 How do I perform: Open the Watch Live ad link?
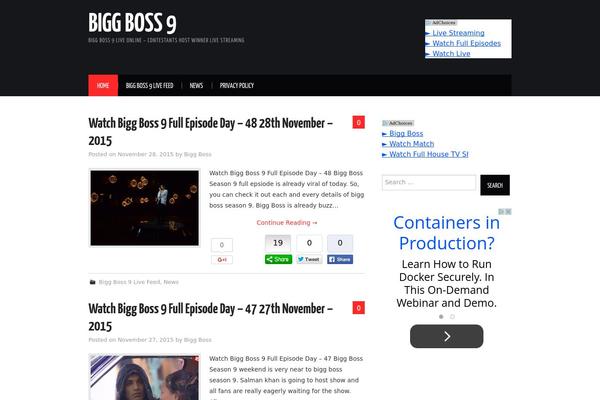point(451,54)
